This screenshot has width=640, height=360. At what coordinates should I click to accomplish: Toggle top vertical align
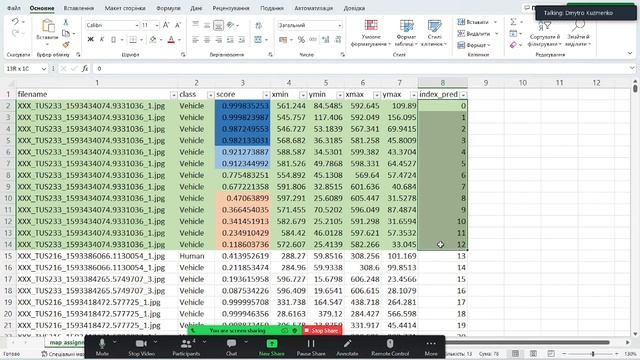coord(196,25)
